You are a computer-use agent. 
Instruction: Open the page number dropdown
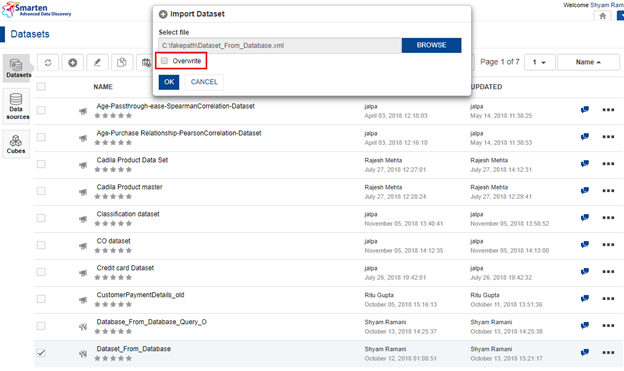(x=539, y=62)
